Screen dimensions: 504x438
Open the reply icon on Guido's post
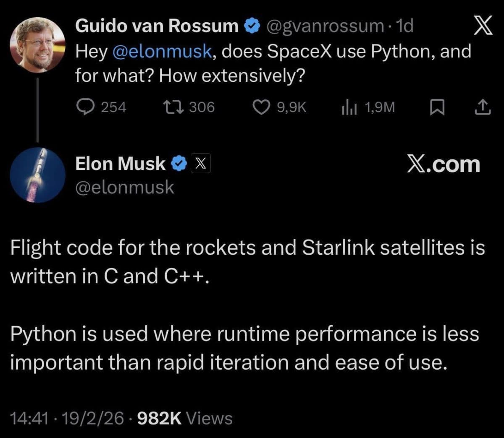pyautogui.click(x=87, y=107)
